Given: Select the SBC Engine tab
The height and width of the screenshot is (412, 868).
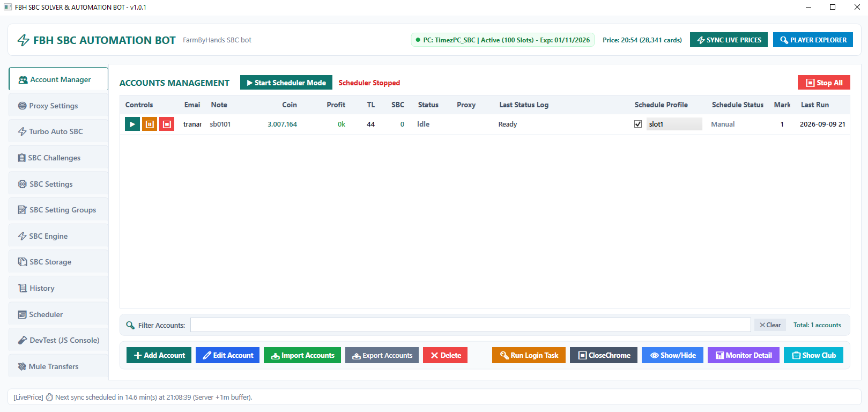Looking at the screenshot, I should click(58, 236).
